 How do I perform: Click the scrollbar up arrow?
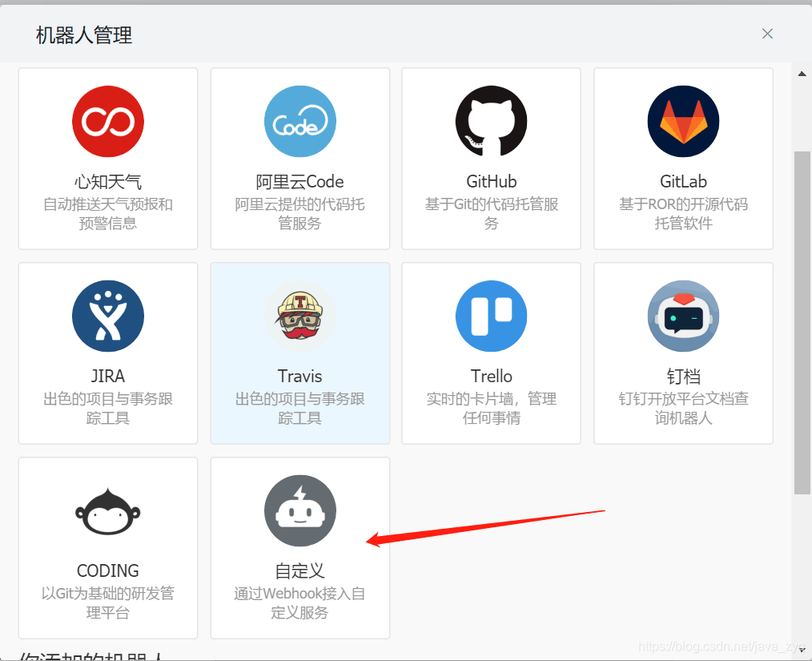(x=802, y=74)
